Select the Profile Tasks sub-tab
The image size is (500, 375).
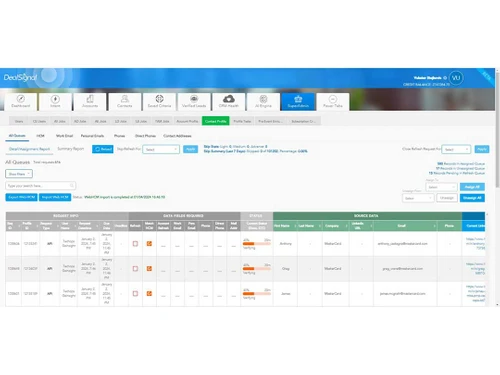pyautogui.click(x=242, y=121)
